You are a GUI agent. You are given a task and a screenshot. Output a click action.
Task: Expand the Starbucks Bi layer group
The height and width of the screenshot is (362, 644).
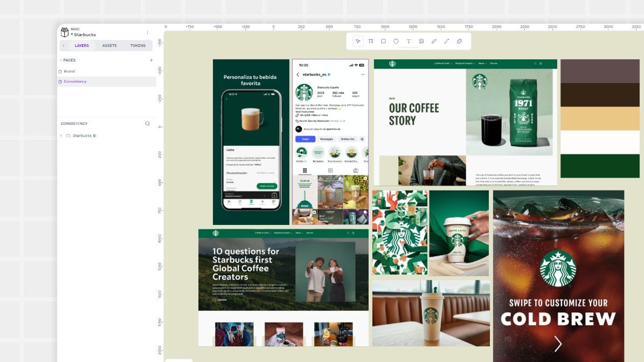click(60, 135)
